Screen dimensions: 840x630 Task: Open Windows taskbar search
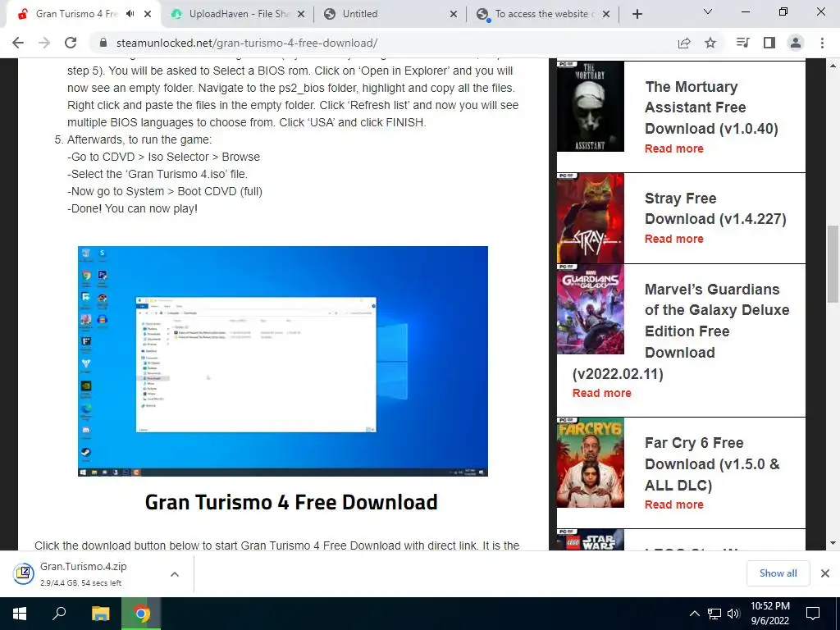59,614
